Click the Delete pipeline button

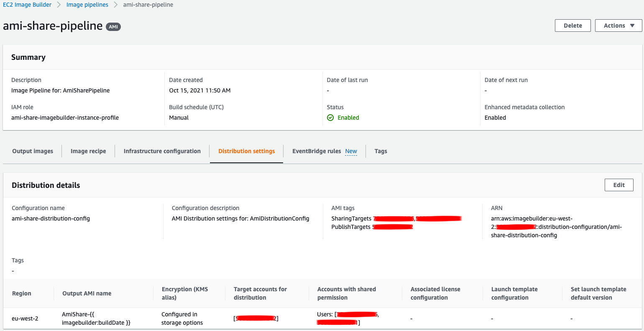pyautogui.click(x=573, y=26)
